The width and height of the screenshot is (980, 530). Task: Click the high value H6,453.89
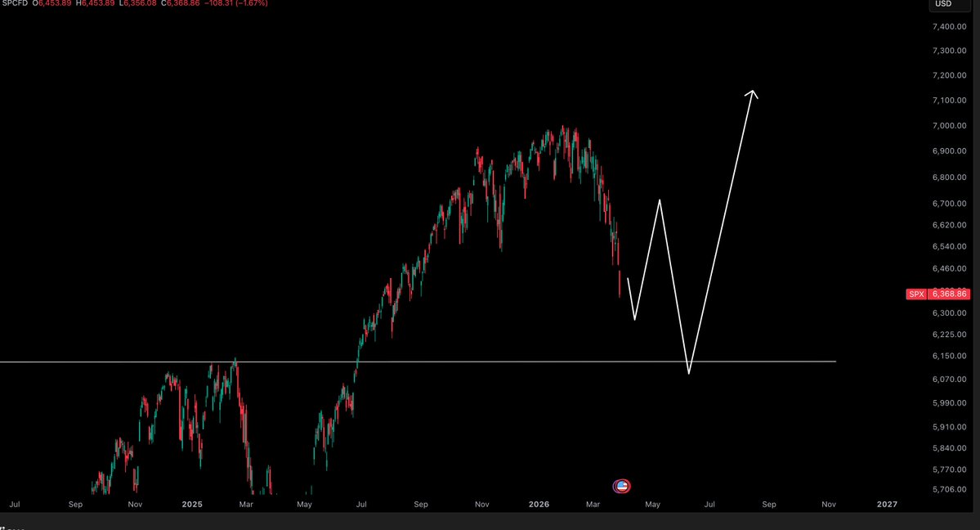point(95,4)
